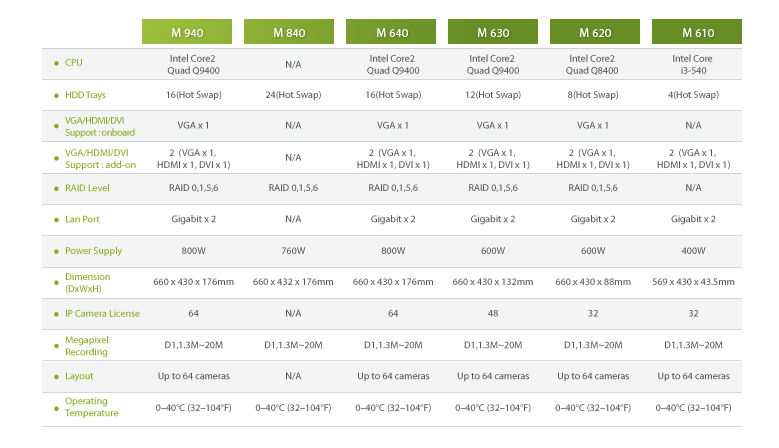The height and width of the screenshot is (448, 779).
Task: Click the Layout row label
Action: (79, 376)
